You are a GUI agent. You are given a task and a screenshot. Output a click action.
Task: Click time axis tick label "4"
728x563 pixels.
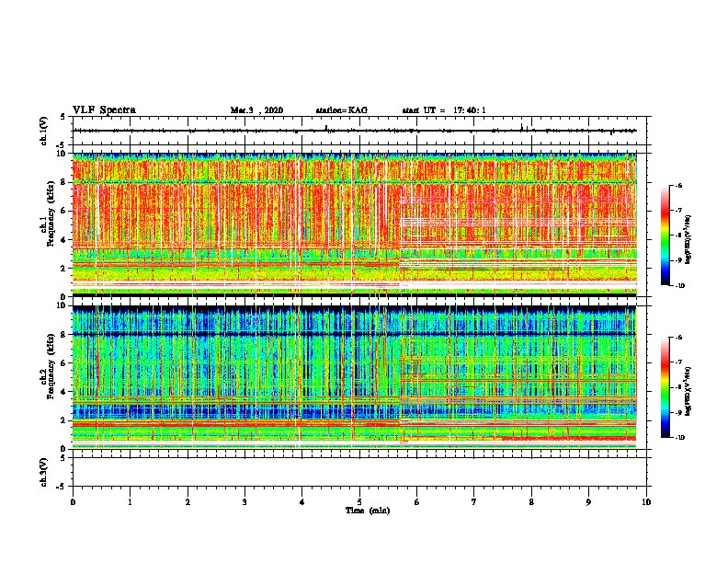pyautogui.click(x=302, y=502)
